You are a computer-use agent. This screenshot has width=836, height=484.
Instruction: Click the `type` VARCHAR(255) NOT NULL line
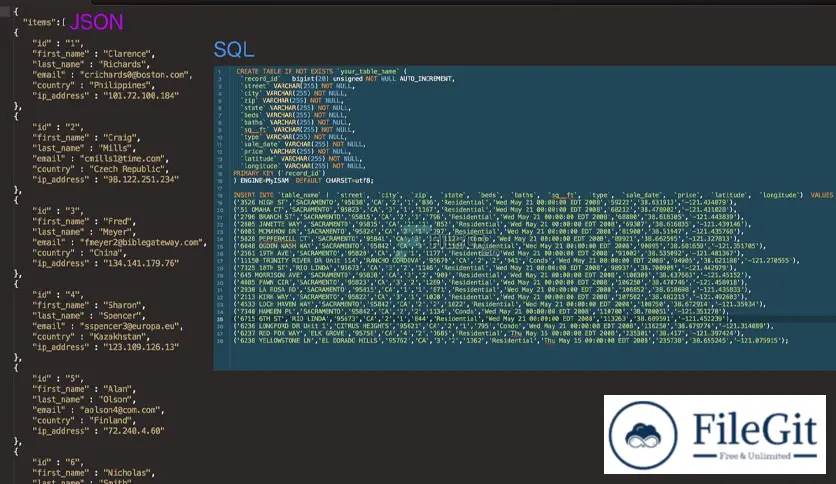tap(294, 137)
